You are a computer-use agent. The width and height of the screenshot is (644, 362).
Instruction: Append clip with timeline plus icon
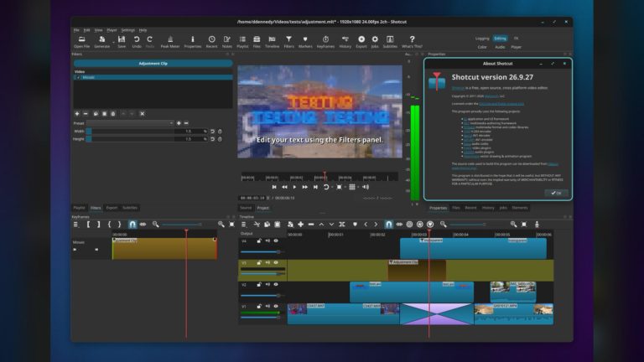click(301, 224)
